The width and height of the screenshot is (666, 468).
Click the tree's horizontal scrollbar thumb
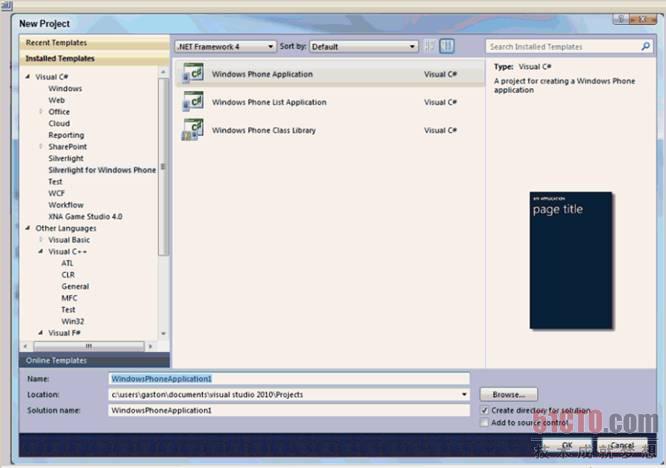[89, 346]
